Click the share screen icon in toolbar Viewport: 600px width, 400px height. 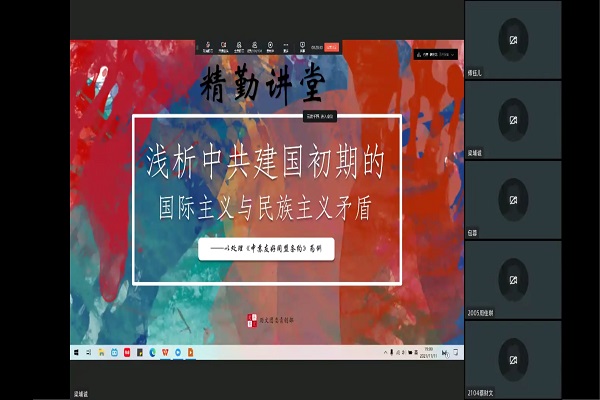[x=239, y=46]
